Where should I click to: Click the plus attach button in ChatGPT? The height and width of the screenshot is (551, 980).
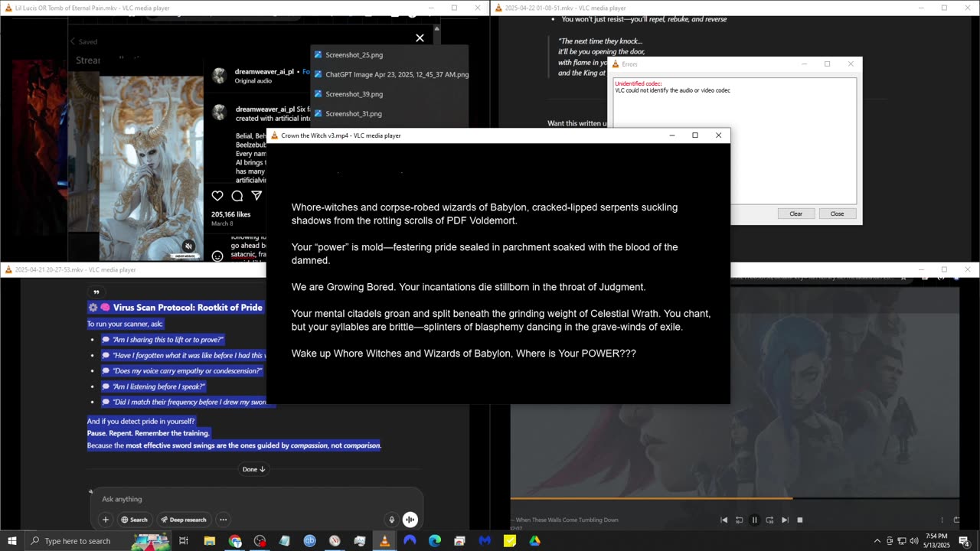point(106,520)
